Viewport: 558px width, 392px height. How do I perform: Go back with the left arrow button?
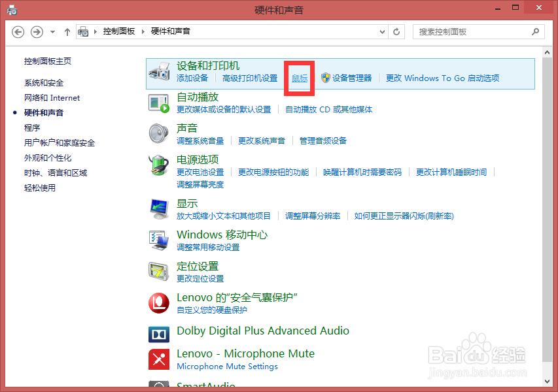(18, 32)
